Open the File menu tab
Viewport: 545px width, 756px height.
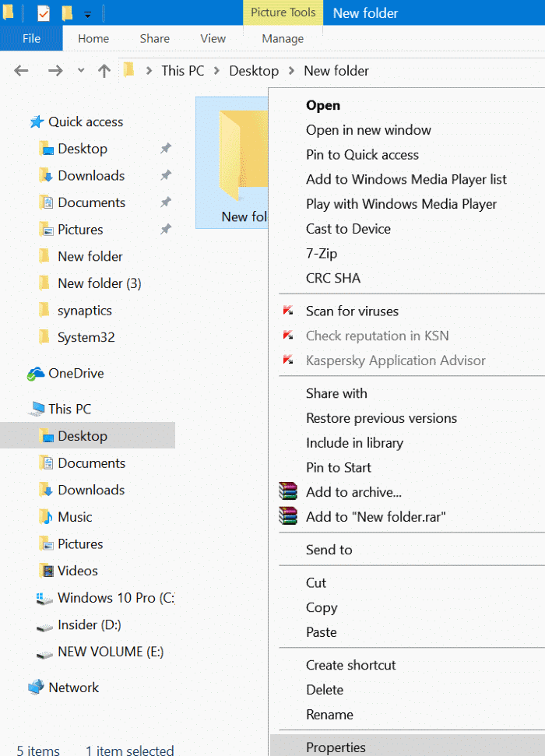[31, 39]
